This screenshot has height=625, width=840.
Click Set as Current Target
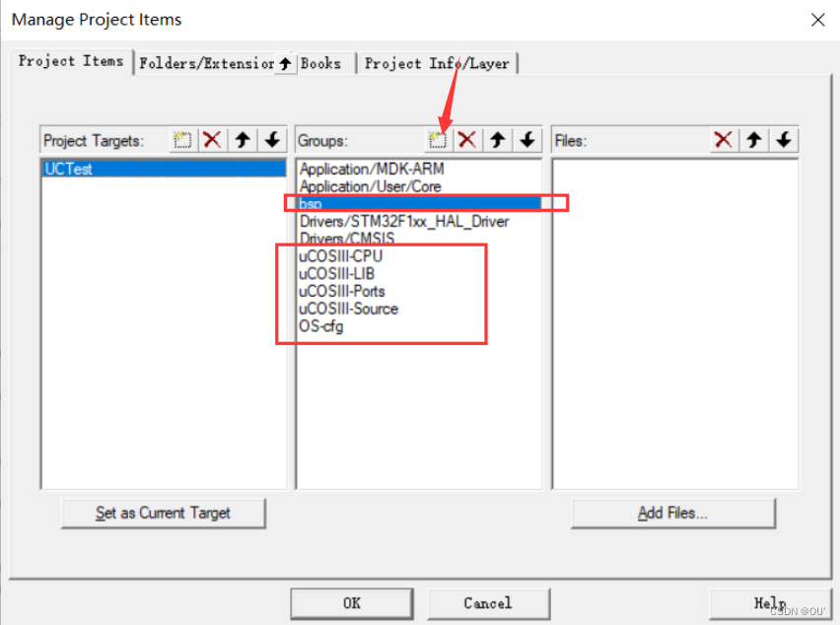click(163, 513)
